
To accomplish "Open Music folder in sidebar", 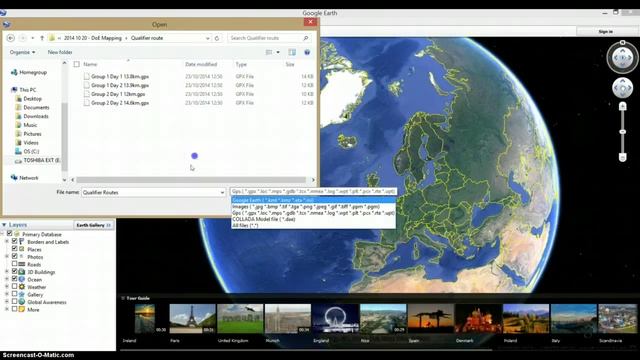I will pyautogui.click(x=26, y=125).
